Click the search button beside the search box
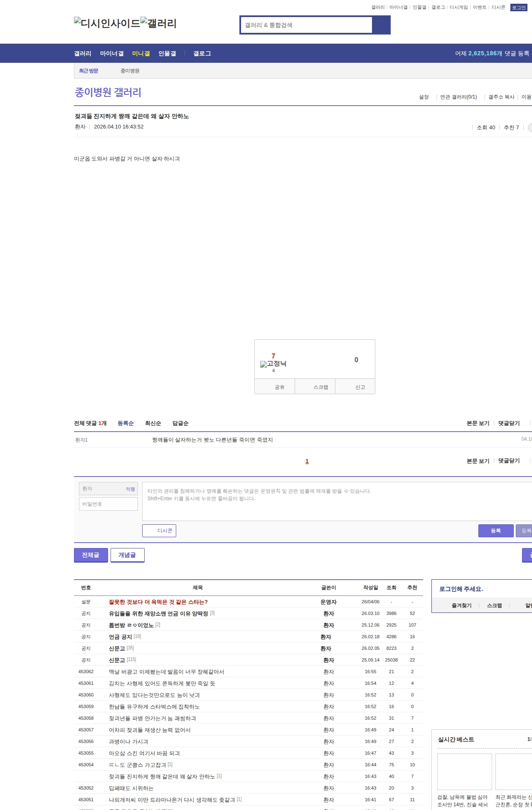This screenshot has height=810, width=532. click(381, 25)
